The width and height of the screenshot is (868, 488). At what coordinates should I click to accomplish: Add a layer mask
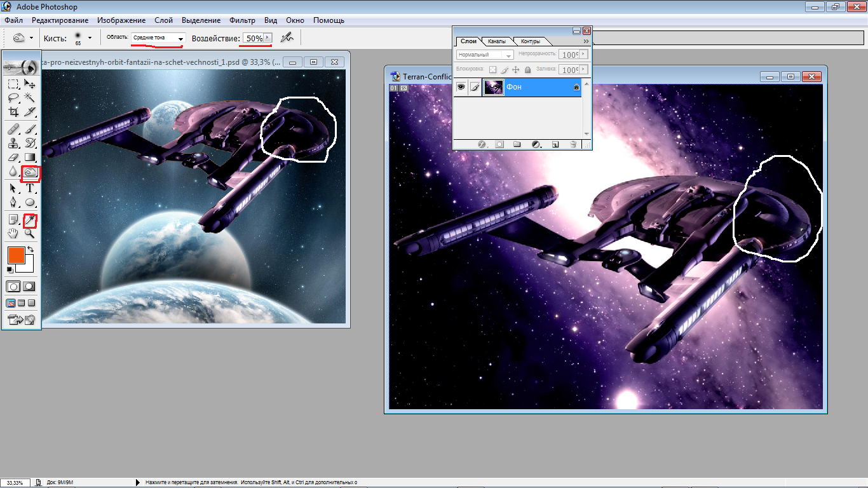(499, 144)
